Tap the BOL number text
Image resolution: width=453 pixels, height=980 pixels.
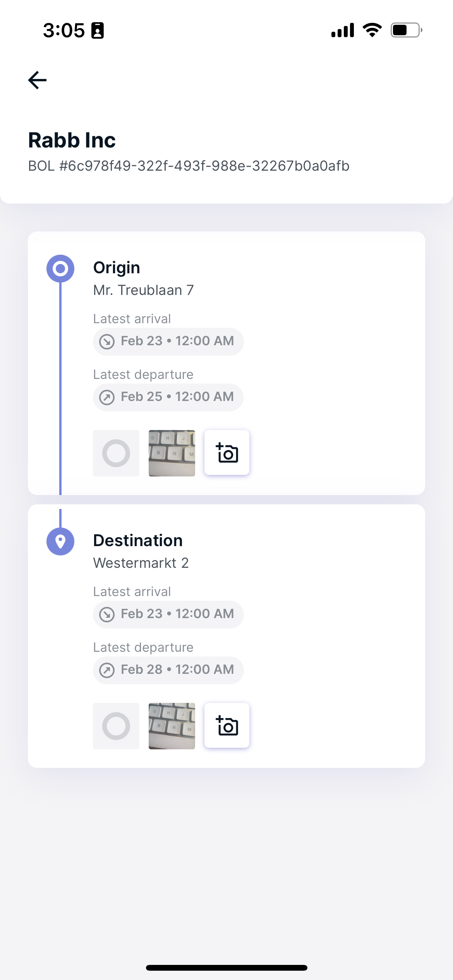(x=189, y=166)
